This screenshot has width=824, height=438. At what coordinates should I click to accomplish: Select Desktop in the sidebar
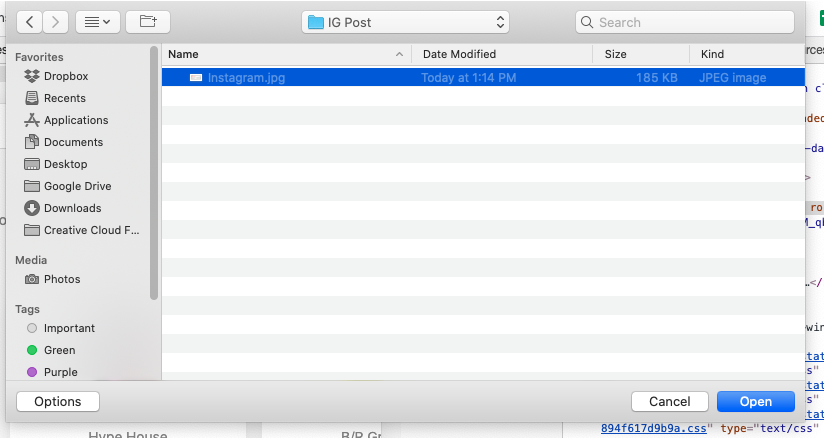click(x=65, y=164)
